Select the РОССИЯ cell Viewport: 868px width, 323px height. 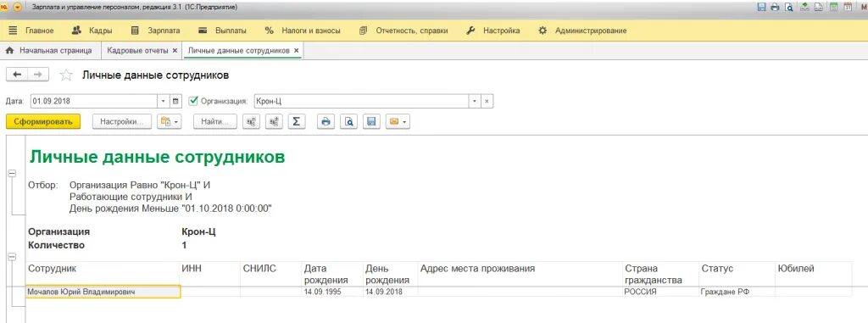click(x=661, y=292)
